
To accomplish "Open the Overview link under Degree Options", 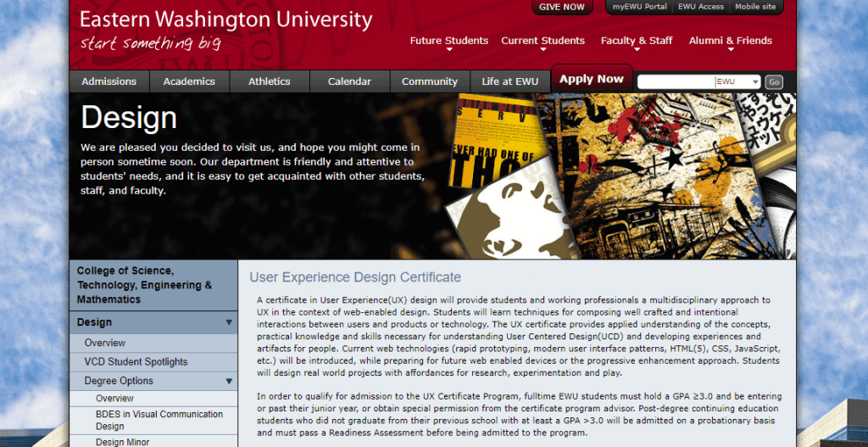I will pos(114,399).
